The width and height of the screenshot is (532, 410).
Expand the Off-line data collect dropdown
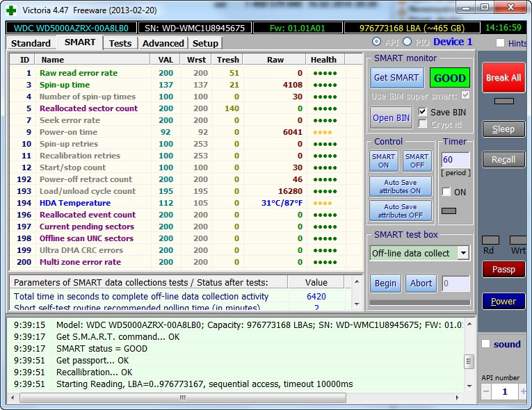coord(463,253)
